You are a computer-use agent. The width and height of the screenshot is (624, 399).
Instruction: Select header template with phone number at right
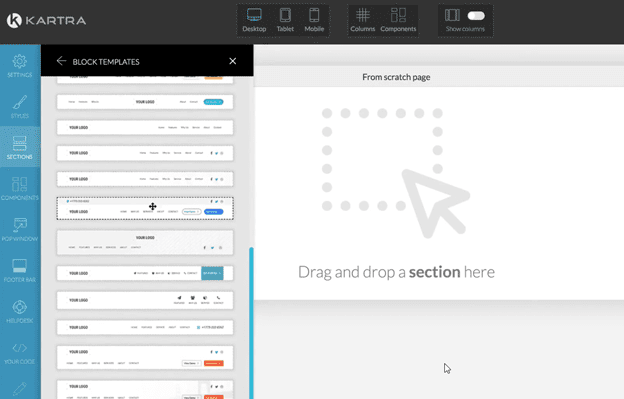[145, 327]
